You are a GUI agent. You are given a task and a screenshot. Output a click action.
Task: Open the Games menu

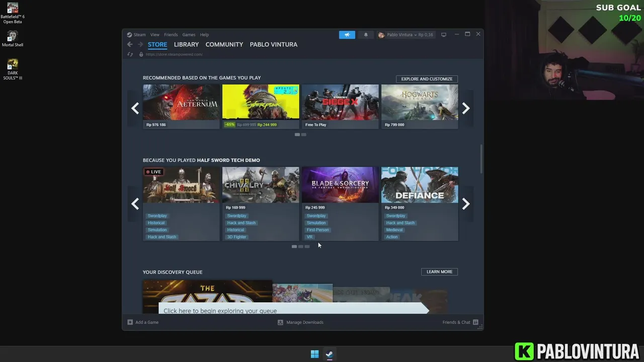coord(189,35)
